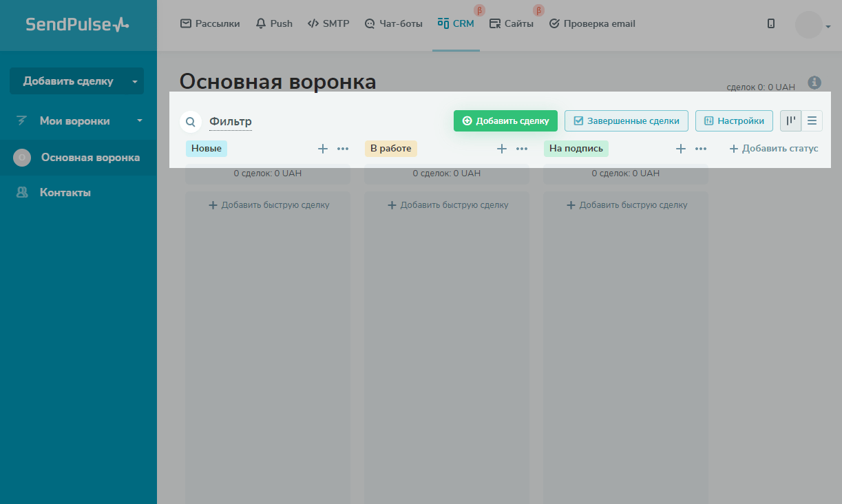The width and height of the screenshot is (842, 504).
Task: Open the Настройки button
Action: coord(734,121)
